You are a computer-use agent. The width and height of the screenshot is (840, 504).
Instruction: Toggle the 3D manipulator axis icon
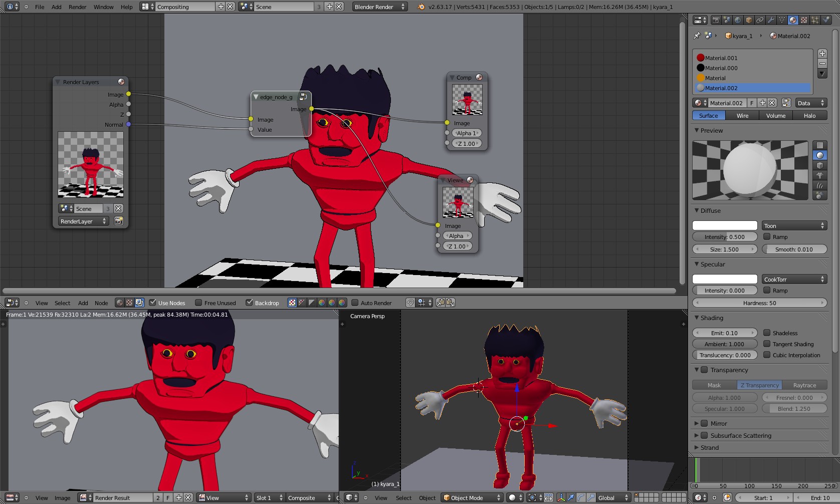(x=561, y=497)
